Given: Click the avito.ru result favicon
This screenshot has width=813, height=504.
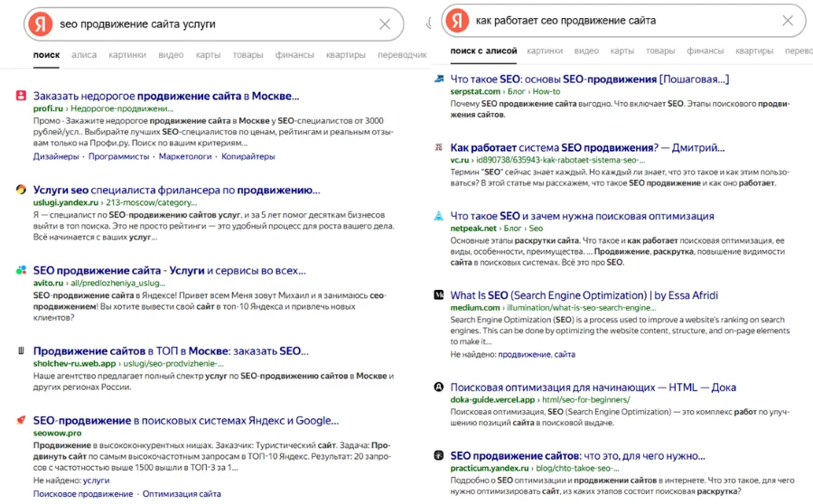Looking at the screenshot, I should point(21,270).
